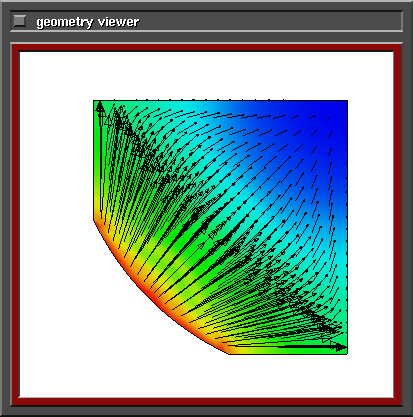Click the large arrowhead at the plot's bottom-right corner
413x417 pixels.
click(x=338, y=347)
